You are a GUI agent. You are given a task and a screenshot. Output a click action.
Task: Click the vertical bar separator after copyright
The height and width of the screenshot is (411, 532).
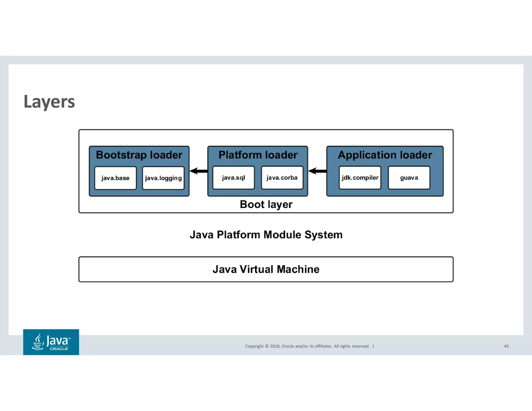373,346
